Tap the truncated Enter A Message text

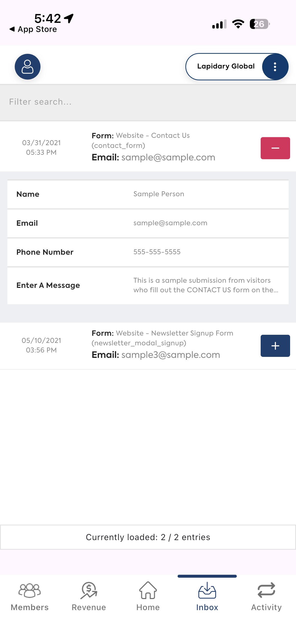(206, 285)
